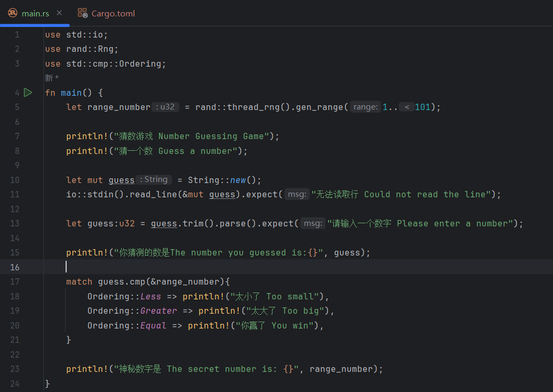Run main function via green gutter arrow
Viewport: 553px width, 392px height.
coord(28,93)
